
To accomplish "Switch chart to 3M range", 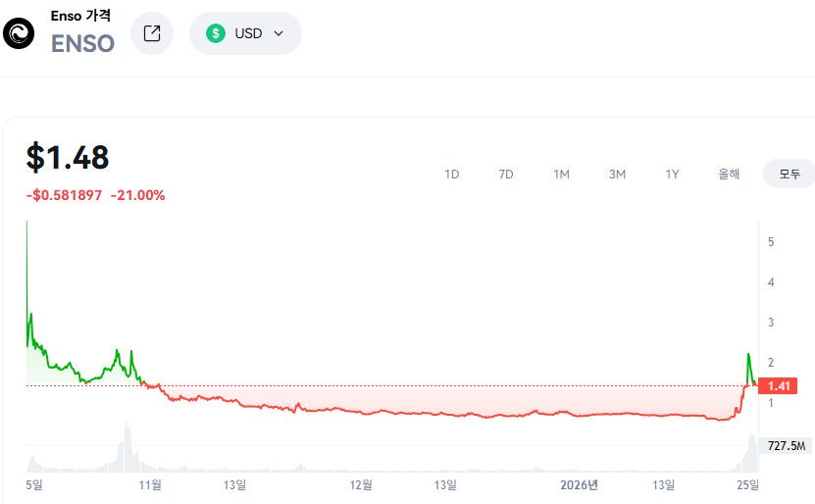I will [x=617, y=175].
